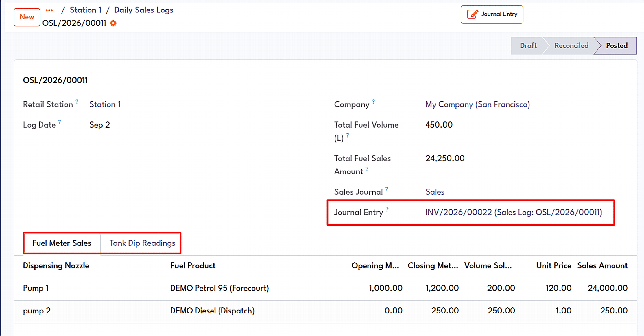Navigate to Daily Sales Logs breadcrumb
The image size is (644, 336).
pyautogui.click(x=144, y=10)
